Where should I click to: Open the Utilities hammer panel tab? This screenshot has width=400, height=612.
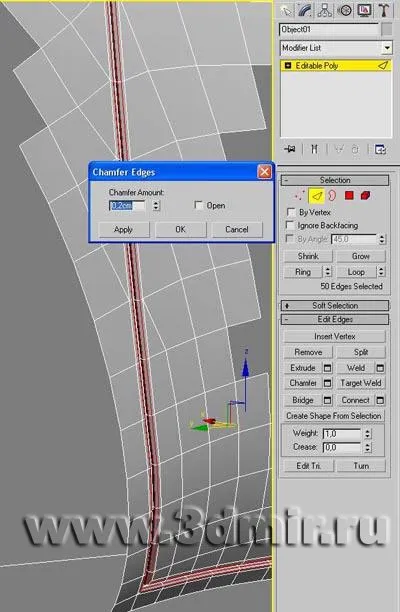[x=384, y=11]
